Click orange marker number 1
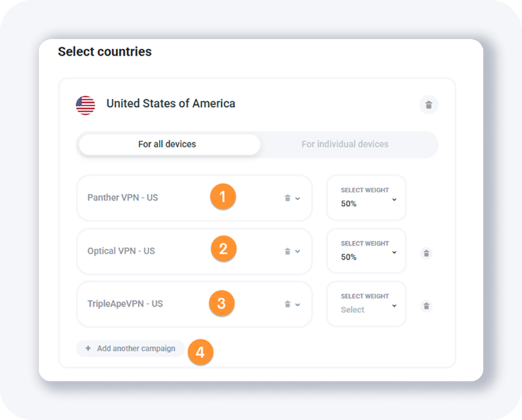522x420 pixels. [222, 197]
